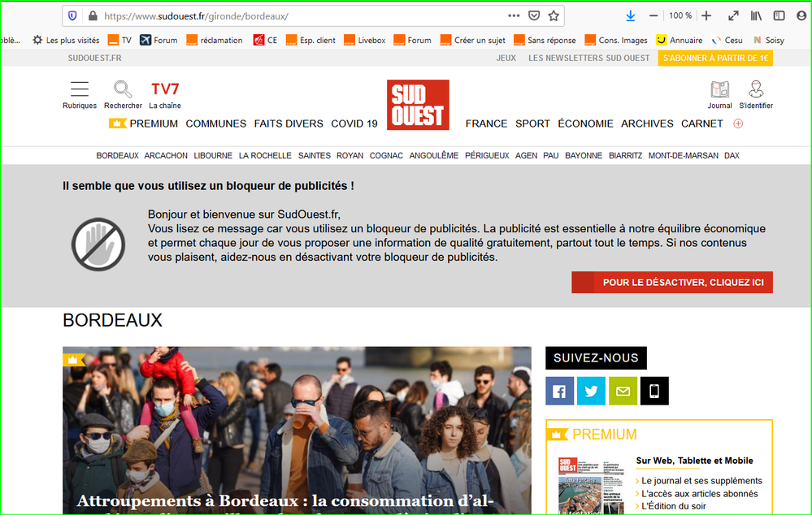Open the Premium newspaper cover thumbnail
Viewport: 812px width, 515px height.
592,486
